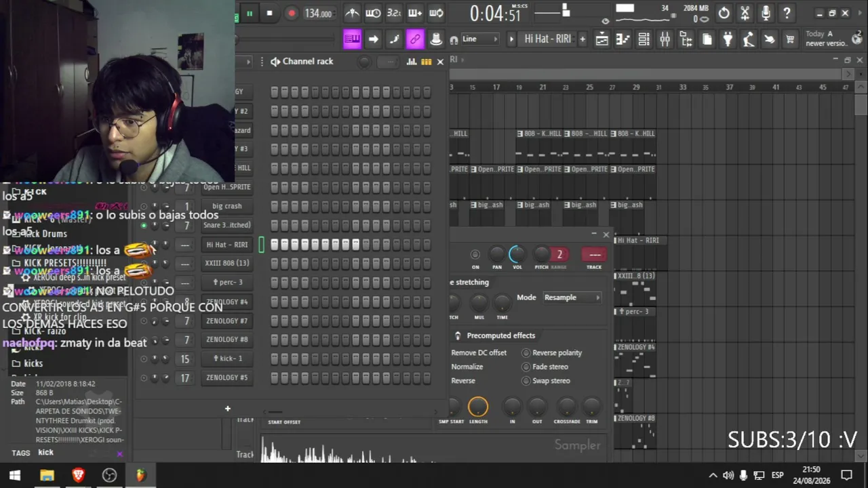Open File Explorer from the taskbar
Viewport: 868px width, 488px height.
coord(47,475)
